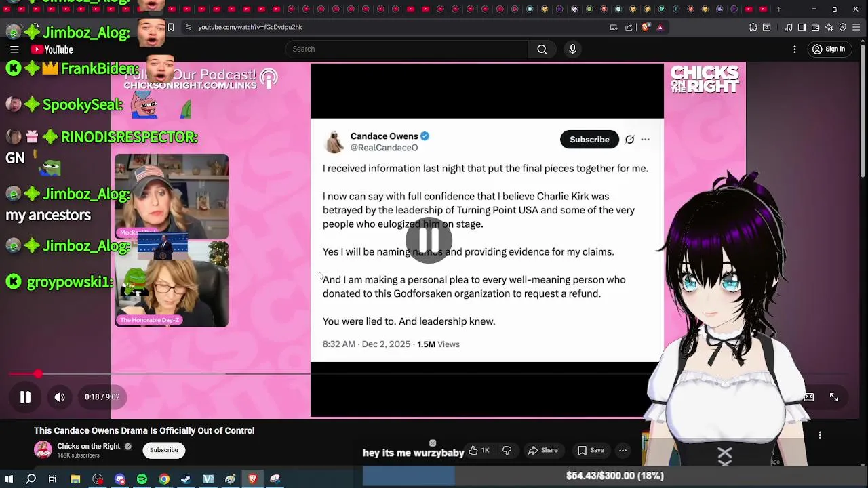868x488 pixels.
Task: Open the YouTube hamburger guide menu
Action: tap(14, 49)
